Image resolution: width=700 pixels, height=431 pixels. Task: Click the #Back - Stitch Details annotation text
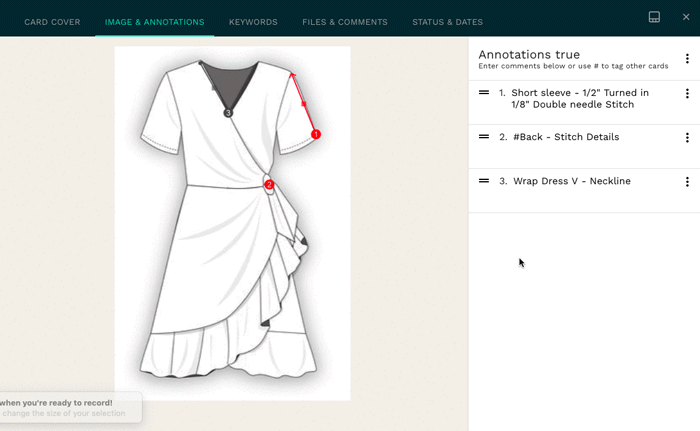point(565,137)
